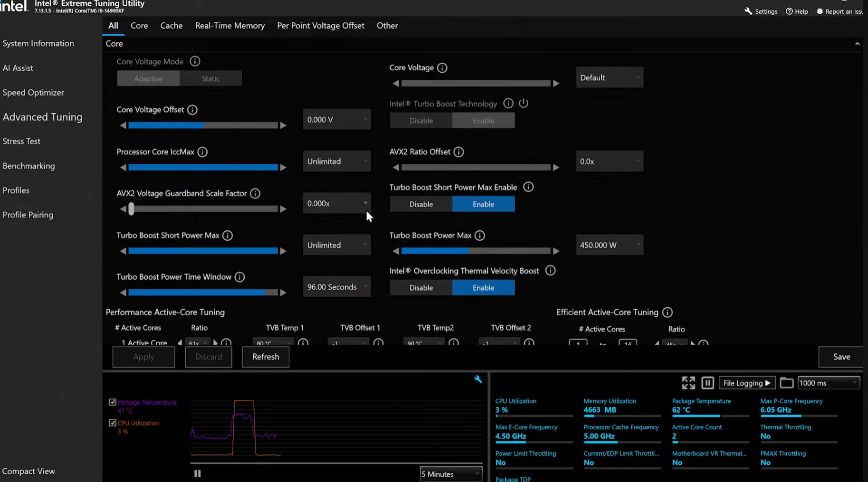868x482 pixels.
Task: Decrease Core Voltage Offset with left arrow
Action: click(x=123, y=125)
